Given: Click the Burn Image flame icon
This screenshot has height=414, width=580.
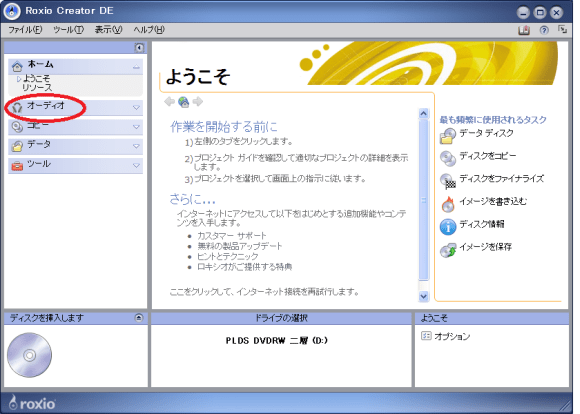Looking at the screenshot, I should [448, 204].
